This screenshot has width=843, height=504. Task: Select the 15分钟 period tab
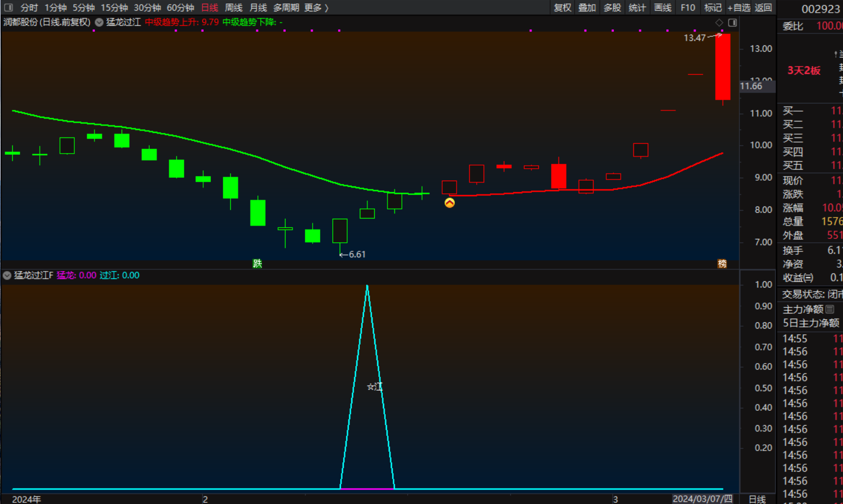coord(114,7)
